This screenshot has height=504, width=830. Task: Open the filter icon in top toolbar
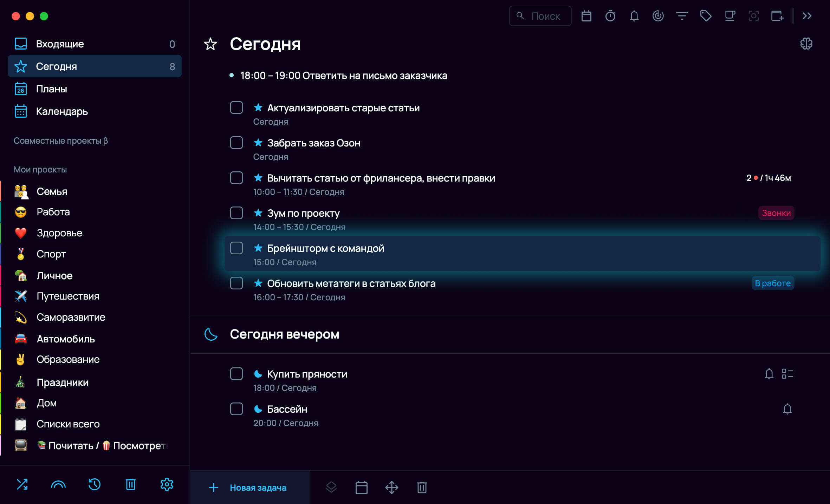(x=682, y=16)
